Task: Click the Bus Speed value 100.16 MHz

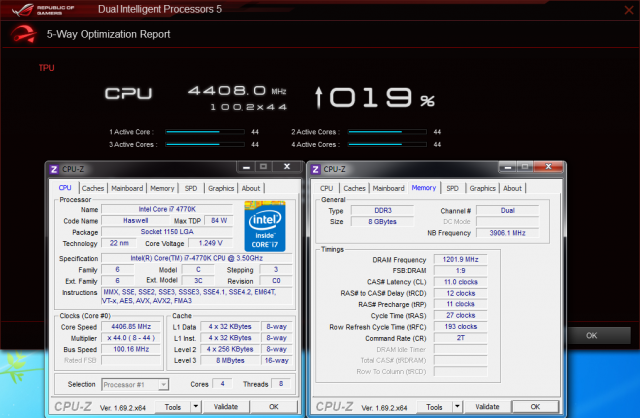Action: 131,349
